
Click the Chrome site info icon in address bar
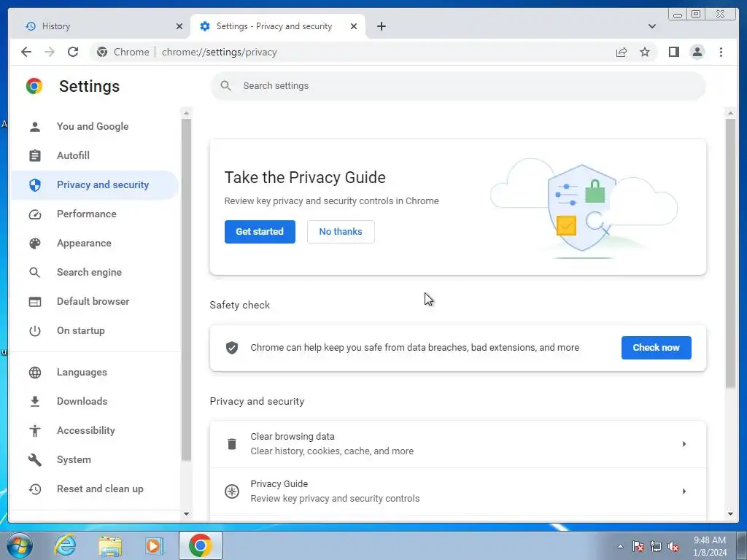coord(102,52)
